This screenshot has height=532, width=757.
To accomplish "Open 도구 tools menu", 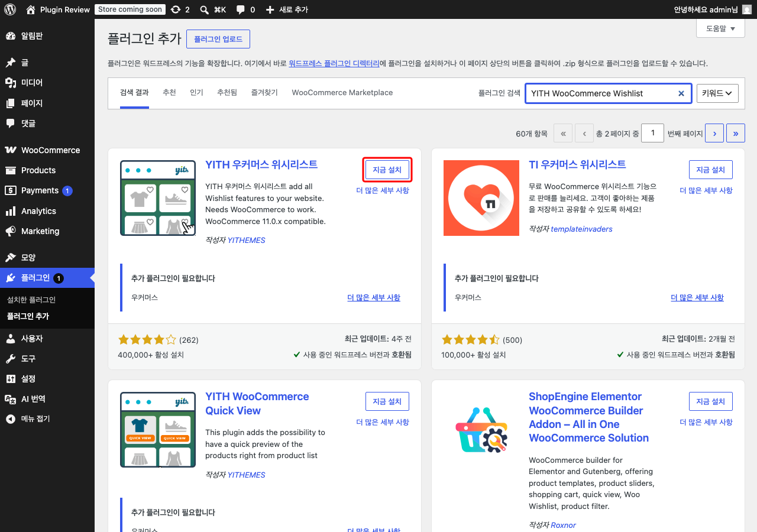I will (47, 359).
